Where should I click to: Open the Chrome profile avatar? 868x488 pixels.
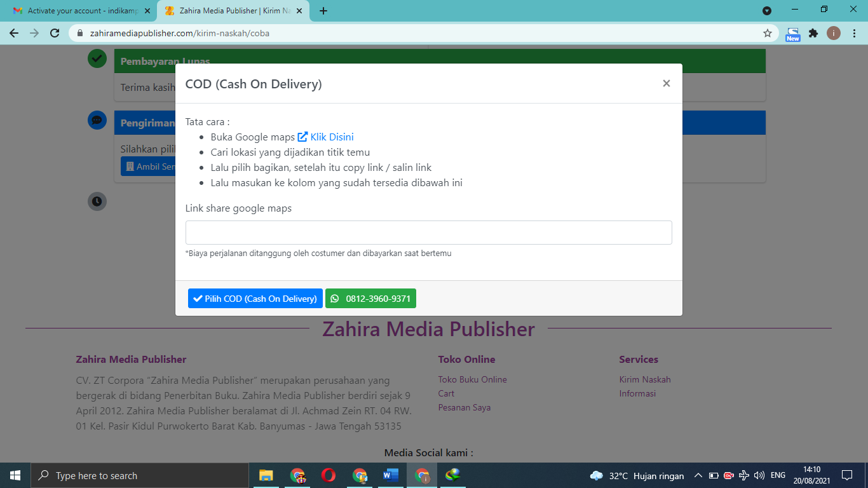(x=834, y=33)
